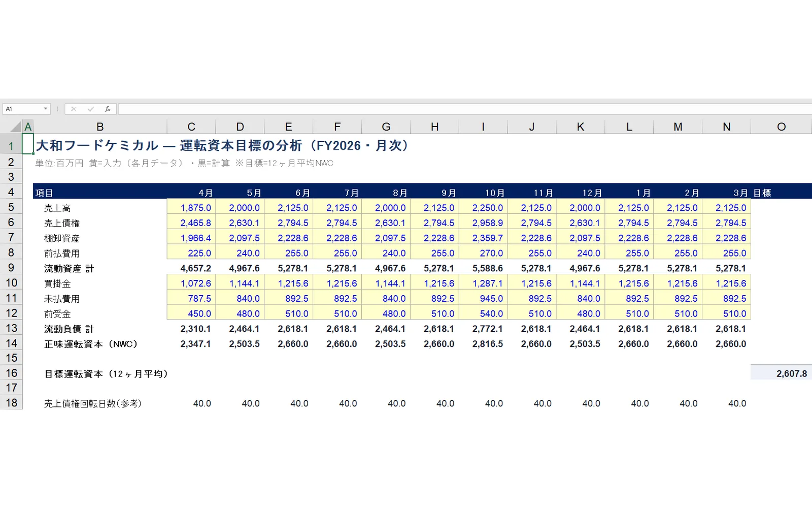Click the 流動資産 計 row label
812x508 pixels.
(69, 268)
